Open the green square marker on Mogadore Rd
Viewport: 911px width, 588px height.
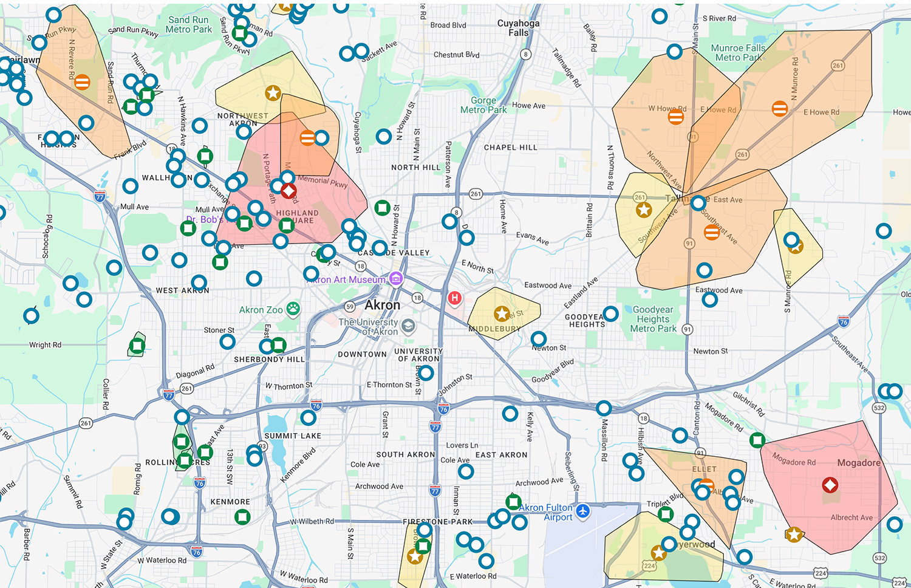tap(757, 440)
